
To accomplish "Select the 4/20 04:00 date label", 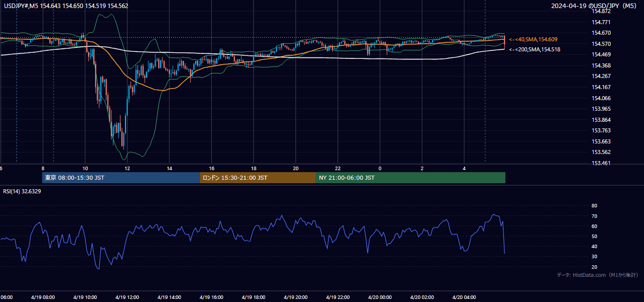I will (464, 297).
